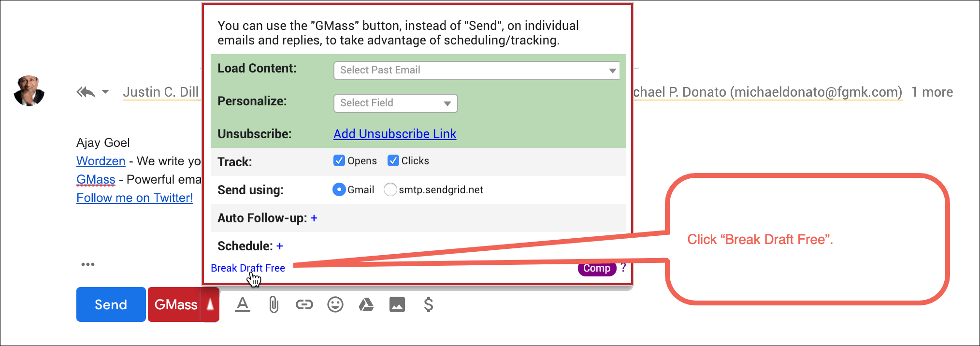
Task: Open text formatting options icon
Action: [243, 304]
